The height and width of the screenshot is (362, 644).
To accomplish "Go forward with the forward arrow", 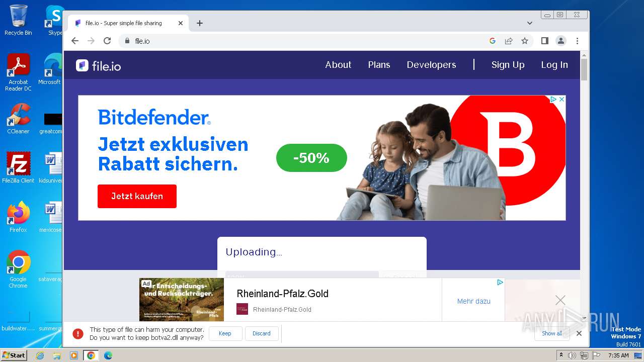I will (x=91, y=41).
